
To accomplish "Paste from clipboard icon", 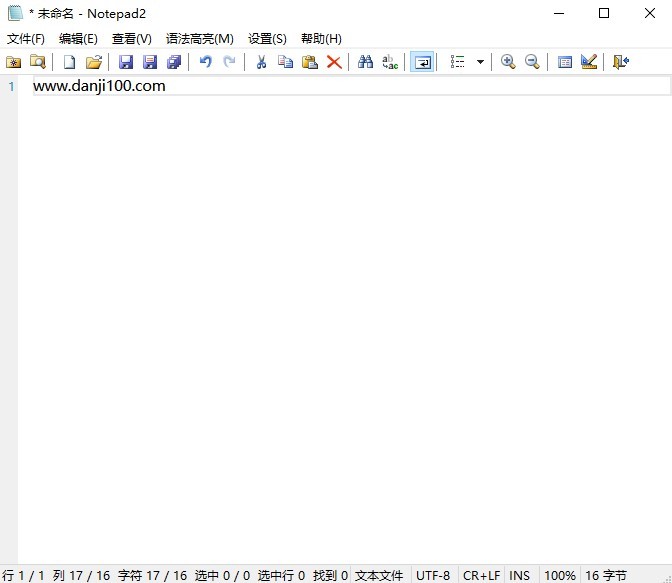I will pos(310,62).
